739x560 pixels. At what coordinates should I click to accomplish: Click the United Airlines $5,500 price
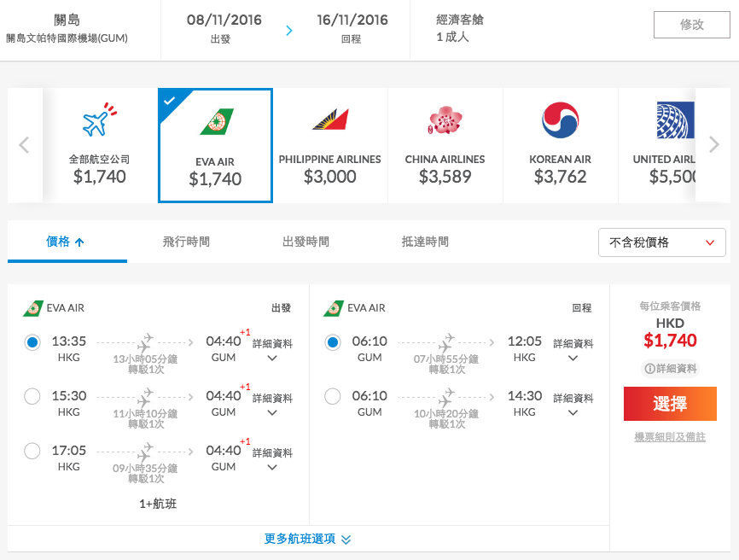(673, 177)
